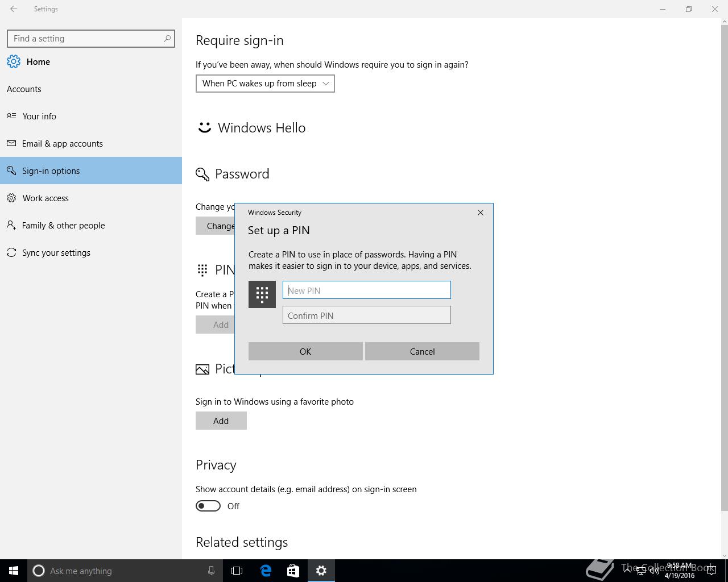Click the Cortana microphone icon
This screenshot has height=582, width=728.
[x=211, y=571]
